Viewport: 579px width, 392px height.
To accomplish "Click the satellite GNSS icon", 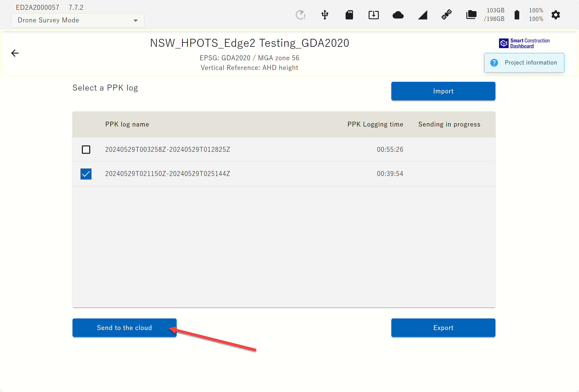I will (x=447, y=15).
